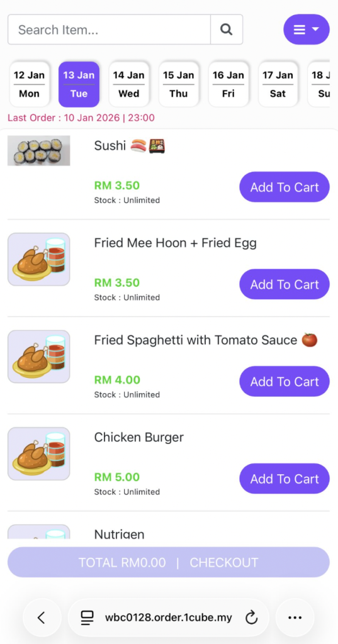This screenshot has width=338, height=644.
Task: Choose the 16 Jan Fri date tab
Action: click(x=228, y=84)
